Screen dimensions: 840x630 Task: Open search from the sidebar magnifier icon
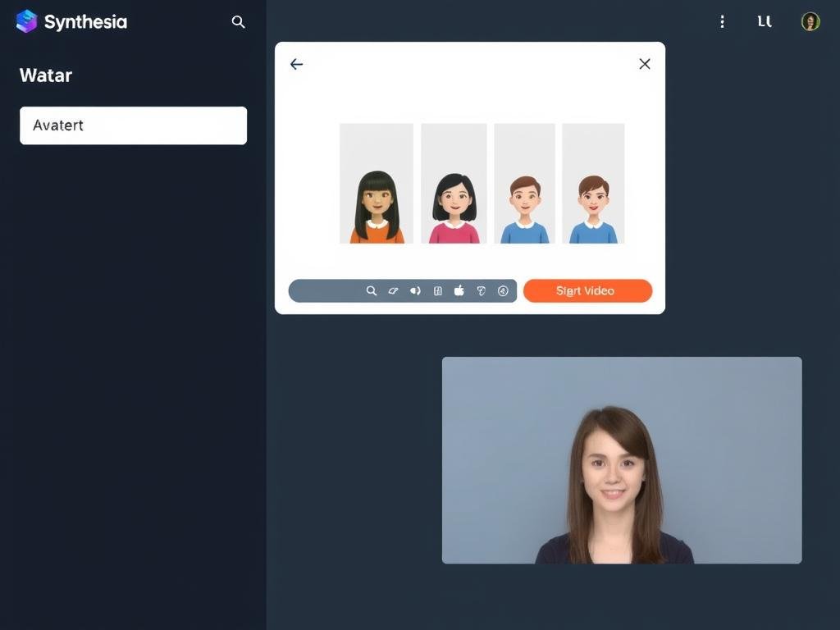pyautogui.click(x=238, y=22)
